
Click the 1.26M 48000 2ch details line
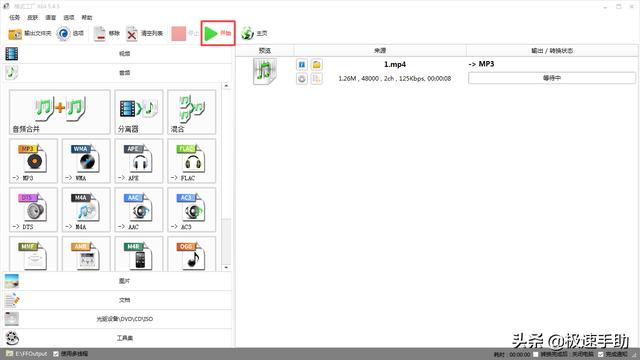click(395, 78)
